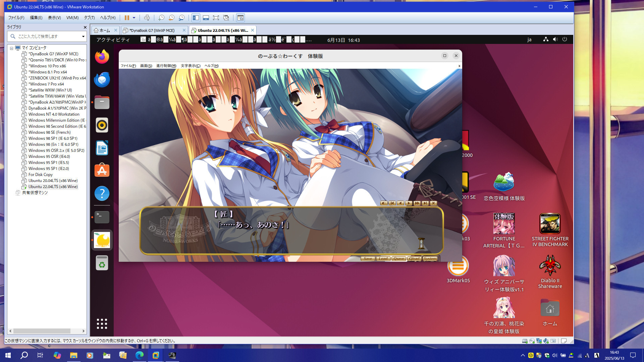
Task: Open Ubuntu system menu power icon
Action: (x=565, y=40)
